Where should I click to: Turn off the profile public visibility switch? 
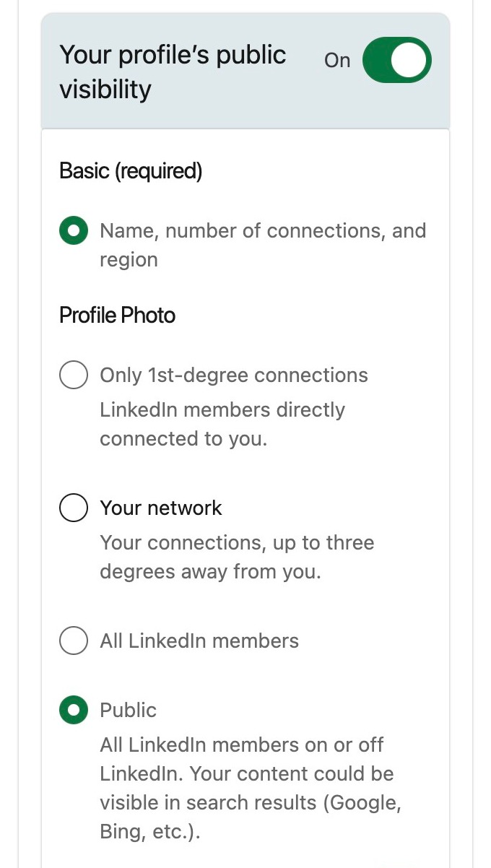[x=396, y=60]
